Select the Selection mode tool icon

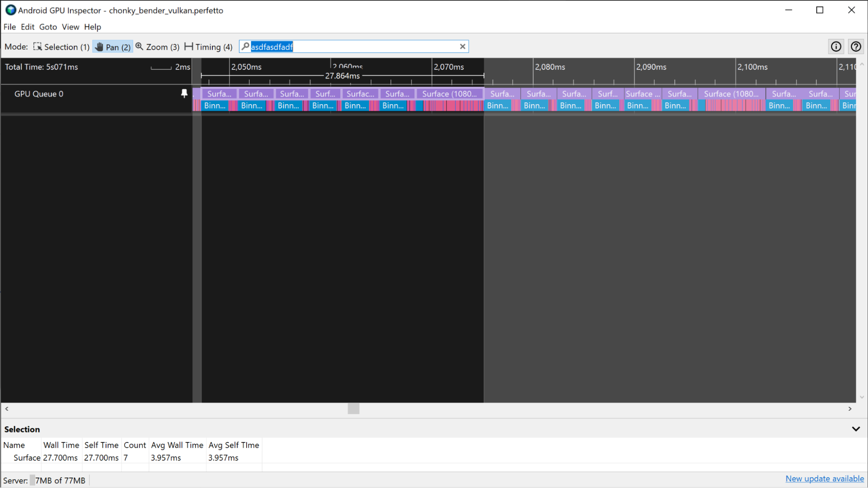(x=38, y=46)
